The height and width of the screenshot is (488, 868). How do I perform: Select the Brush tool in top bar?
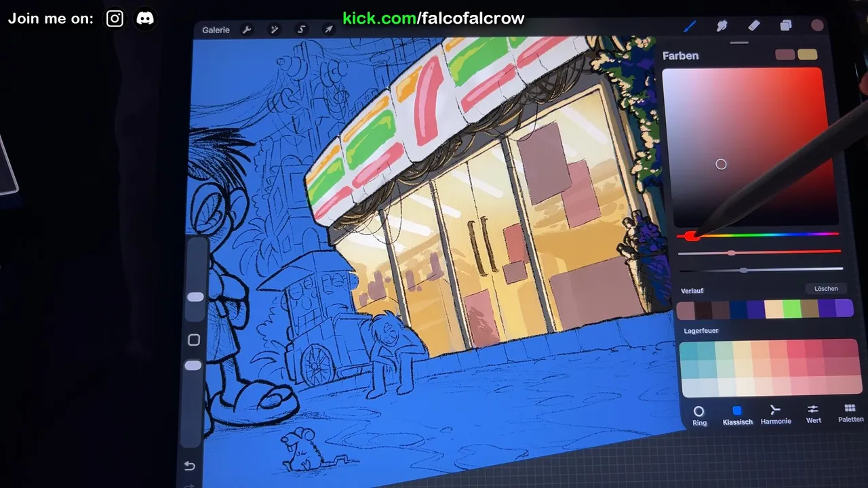tap(690, 26)
